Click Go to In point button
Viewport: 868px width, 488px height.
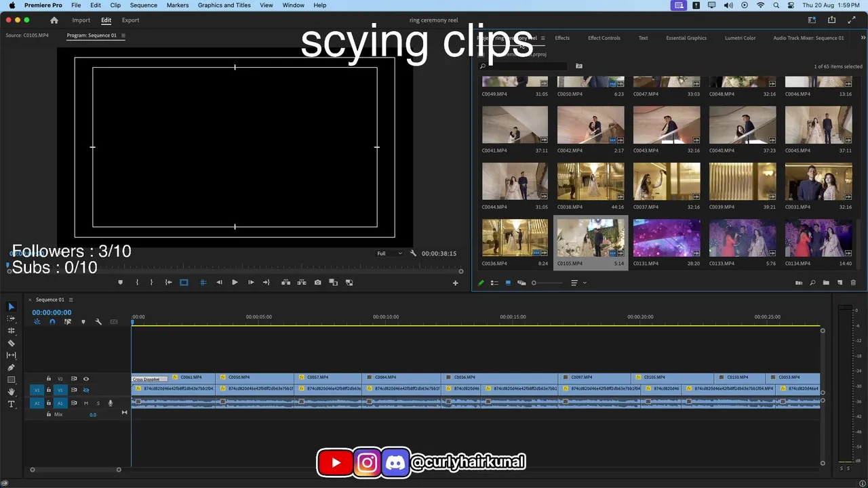point(168,283)
